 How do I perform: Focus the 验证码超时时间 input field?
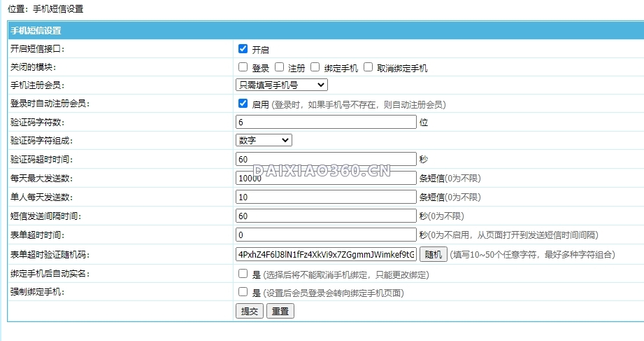[x=326, y=159]
